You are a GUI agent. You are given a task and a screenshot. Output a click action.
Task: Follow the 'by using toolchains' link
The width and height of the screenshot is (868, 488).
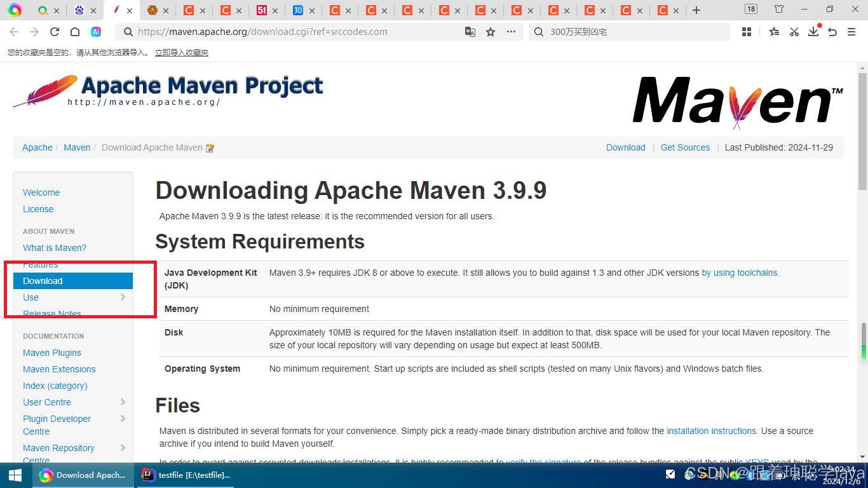[x=740, y=273]
